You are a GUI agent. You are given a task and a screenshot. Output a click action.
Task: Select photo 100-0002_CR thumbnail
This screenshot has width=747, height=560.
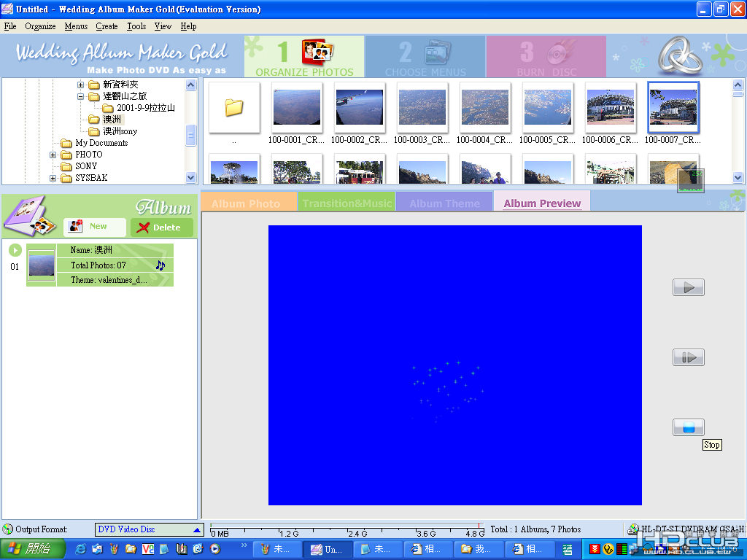359,108
